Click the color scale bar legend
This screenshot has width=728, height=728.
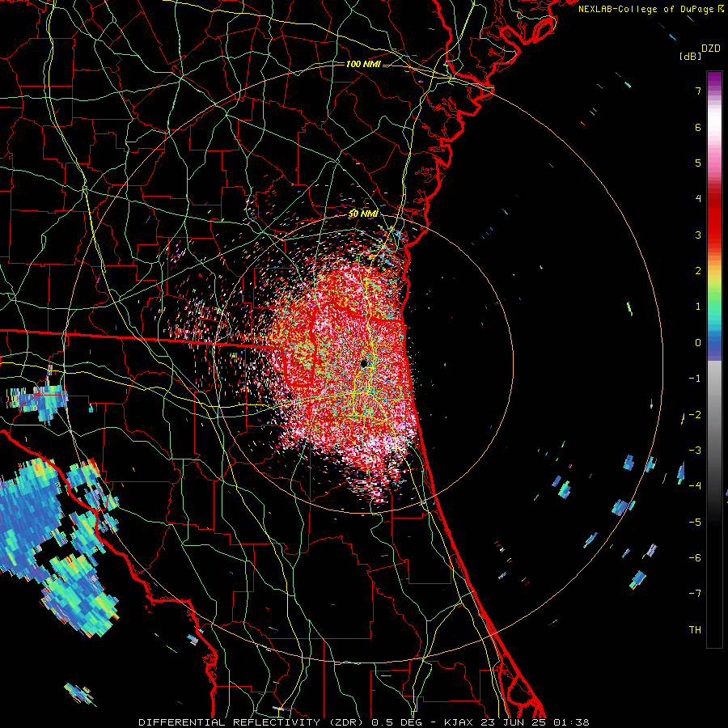[714, 359]
